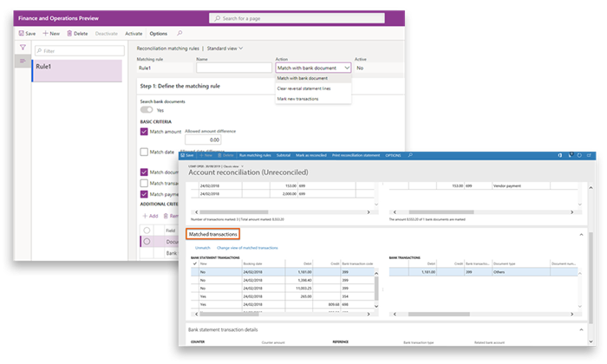This screenshot has height=364, width=607.
Task: Click Run matching rules button
Action: pos(254,156)
